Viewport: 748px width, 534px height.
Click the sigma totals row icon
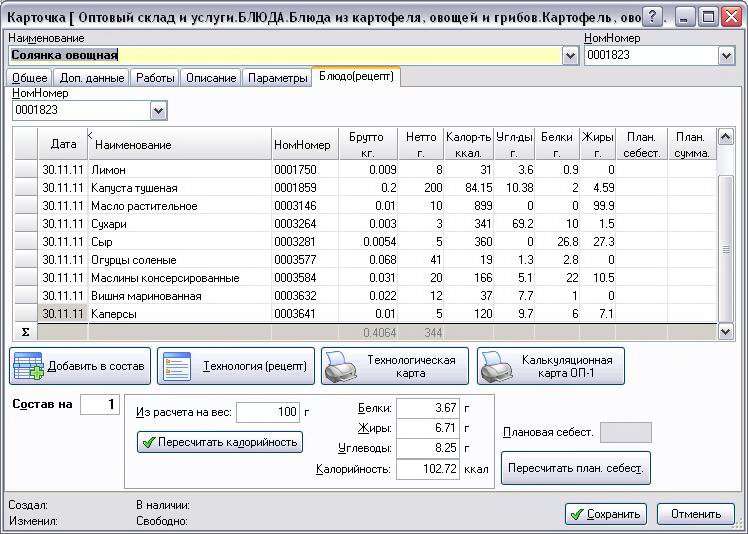point(25,332)
